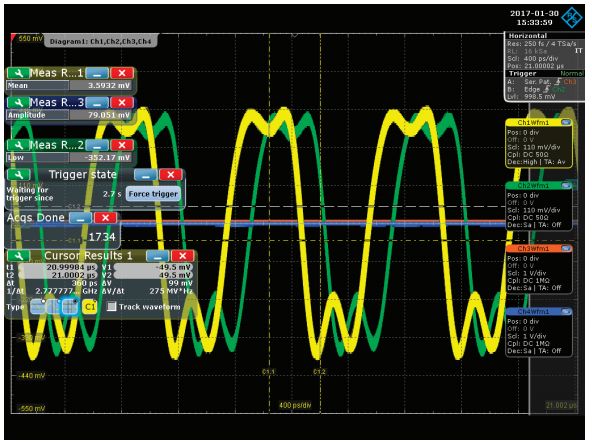This screenshot has width=592, height=445.
Task: Minimize the Meas R...3 result box
Action: [x=97, y=102]
